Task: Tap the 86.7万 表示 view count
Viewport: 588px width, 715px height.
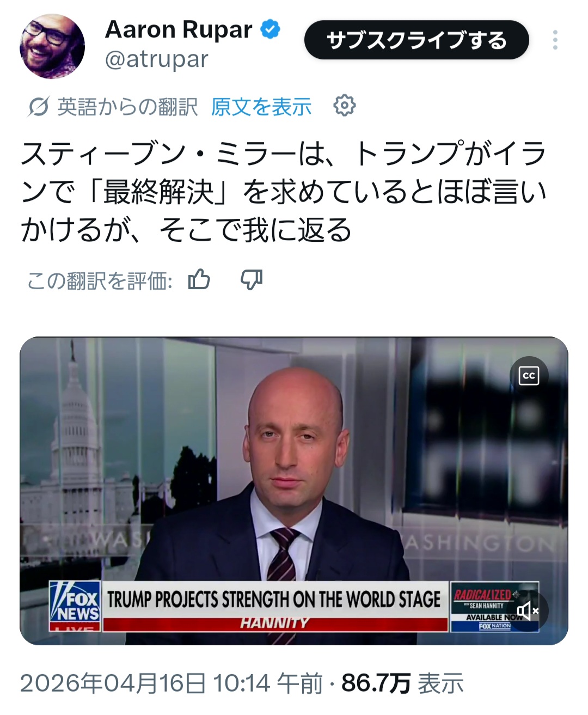Action: (x=402, y=683)
